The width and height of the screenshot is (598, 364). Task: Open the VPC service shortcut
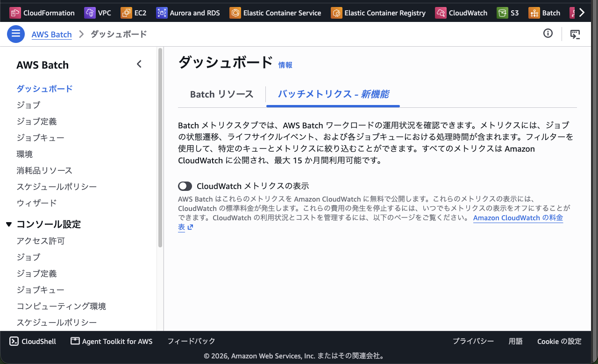pos(98,13)
